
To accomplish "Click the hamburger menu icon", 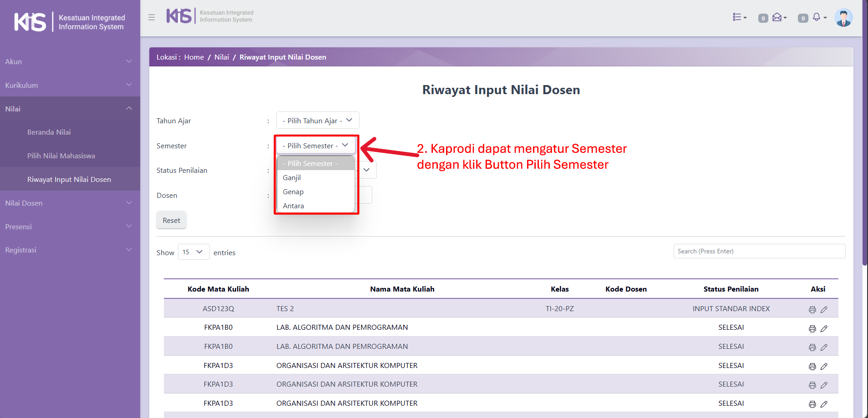I will 152,17.
